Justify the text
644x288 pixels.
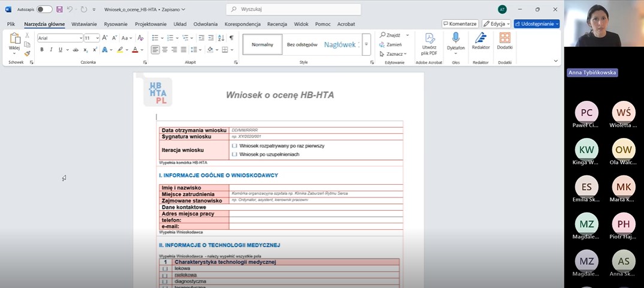[x=183, y=50]
